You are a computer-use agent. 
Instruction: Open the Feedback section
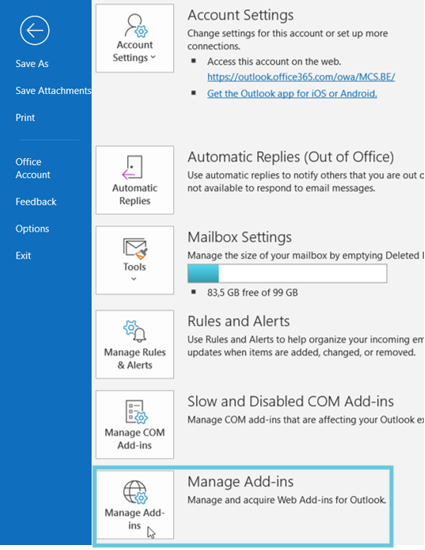click(x=36, y=202)
